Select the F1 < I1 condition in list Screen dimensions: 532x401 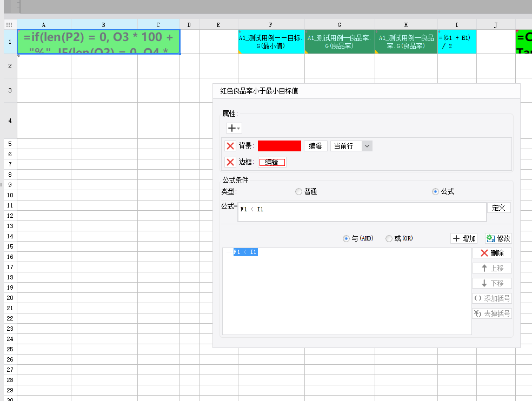pyautogui.click(x=245, y=252)
